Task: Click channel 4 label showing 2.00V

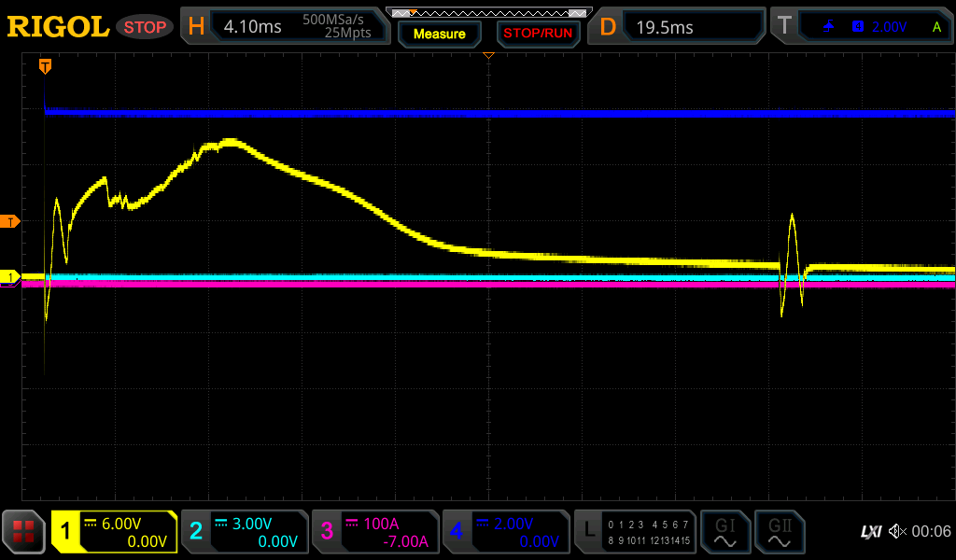Action: point(506,532)
